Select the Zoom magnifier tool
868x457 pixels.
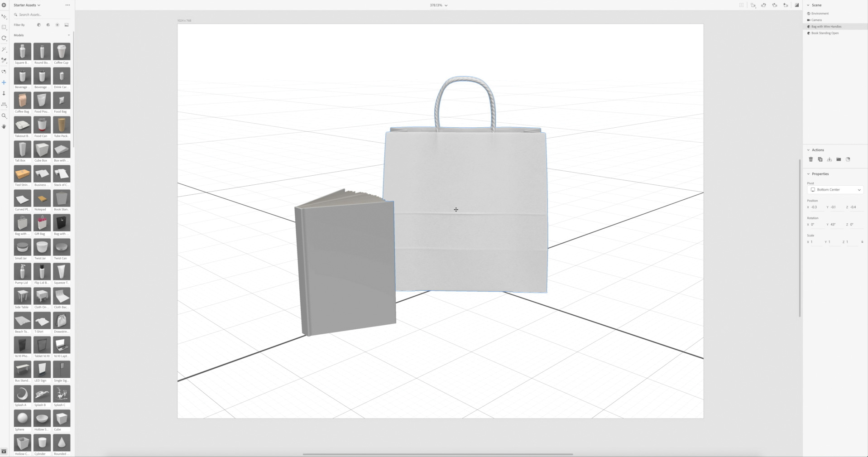coord(4,116)
